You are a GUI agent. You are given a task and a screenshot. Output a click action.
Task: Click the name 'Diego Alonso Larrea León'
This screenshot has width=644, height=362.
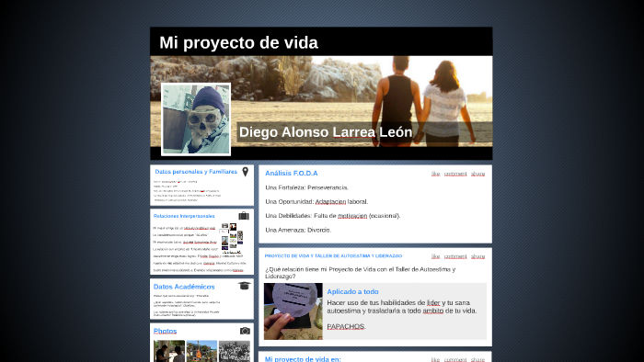pos(326,132)
